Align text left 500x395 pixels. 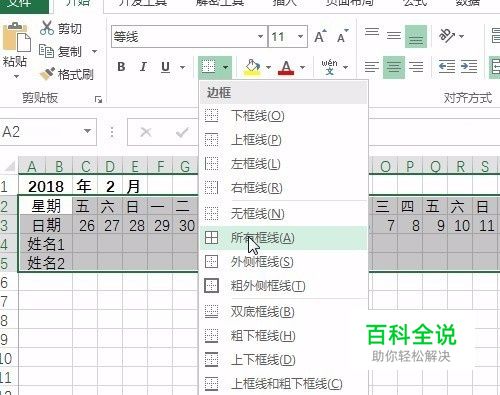click(372, 67)
